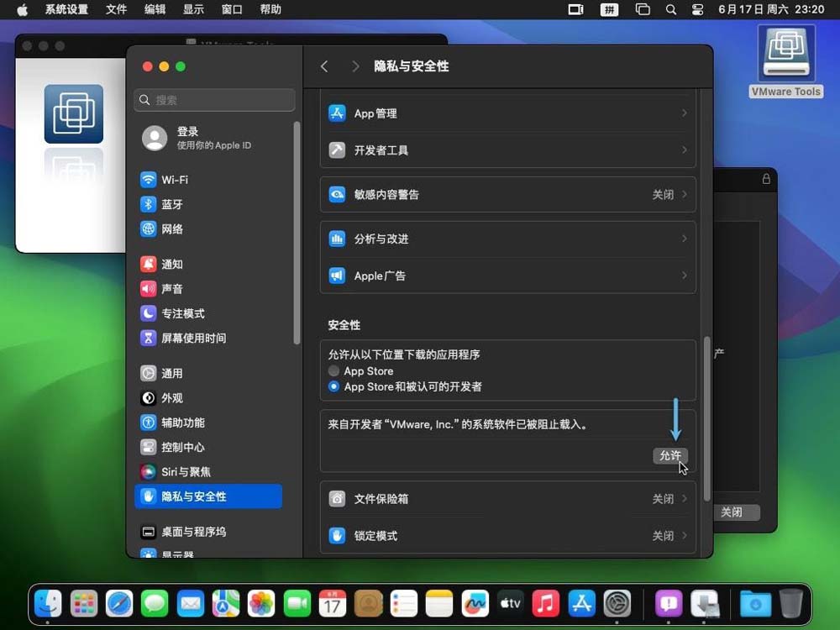Click the settings content vertical scrollbar
The image size is (840, 630).
(x=707, y=420)
